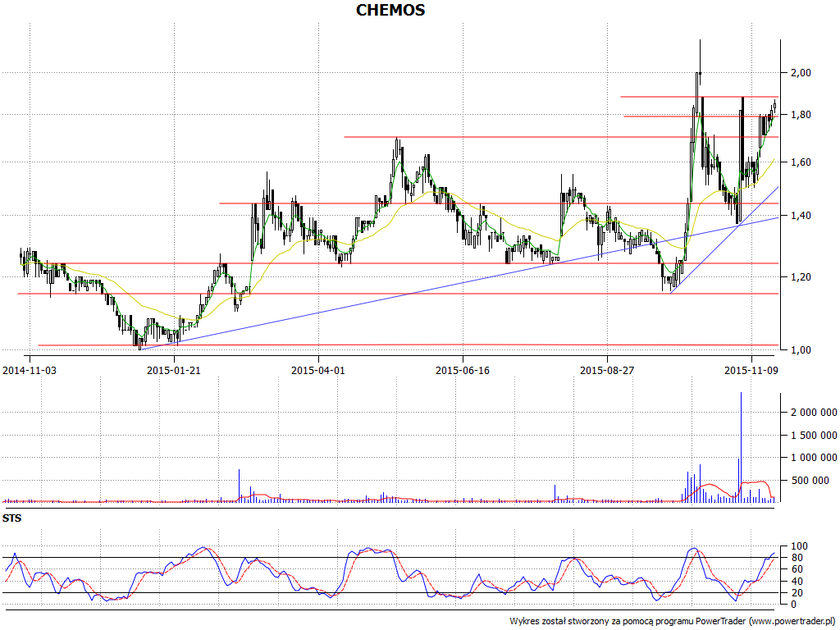840x630 pixels.
Task: Click the 20 level on STS axis
Action: pos(797,593)
